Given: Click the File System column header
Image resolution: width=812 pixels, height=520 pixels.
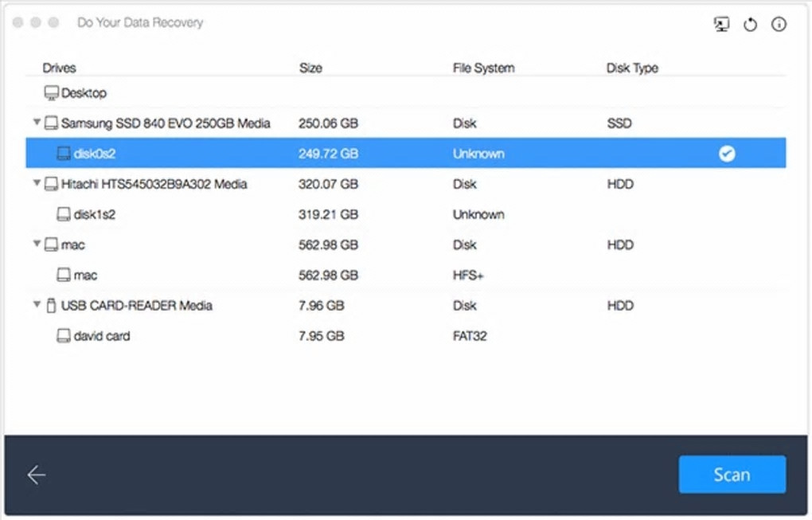Looking at the screenshot, I should click(484, 68).
